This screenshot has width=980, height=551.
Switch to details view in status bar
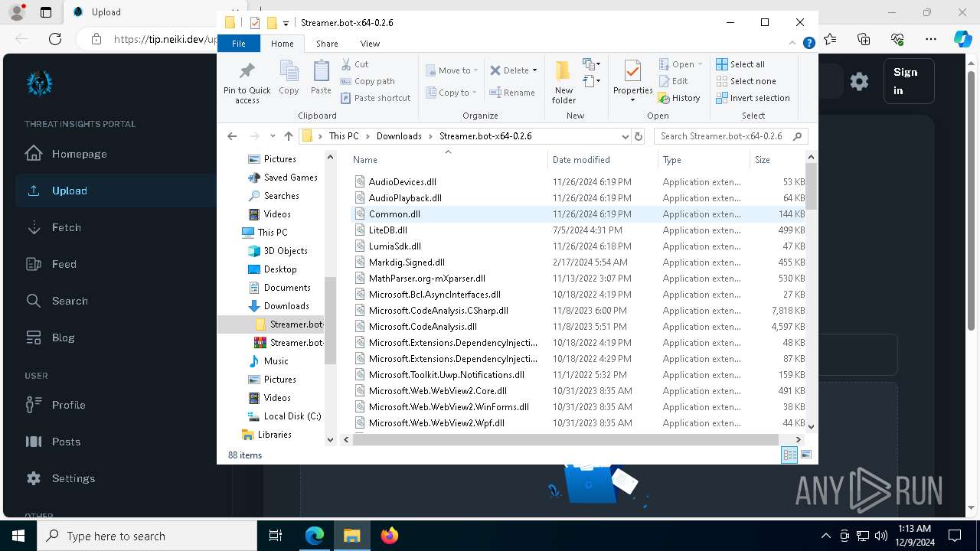[x=789, y=455]
